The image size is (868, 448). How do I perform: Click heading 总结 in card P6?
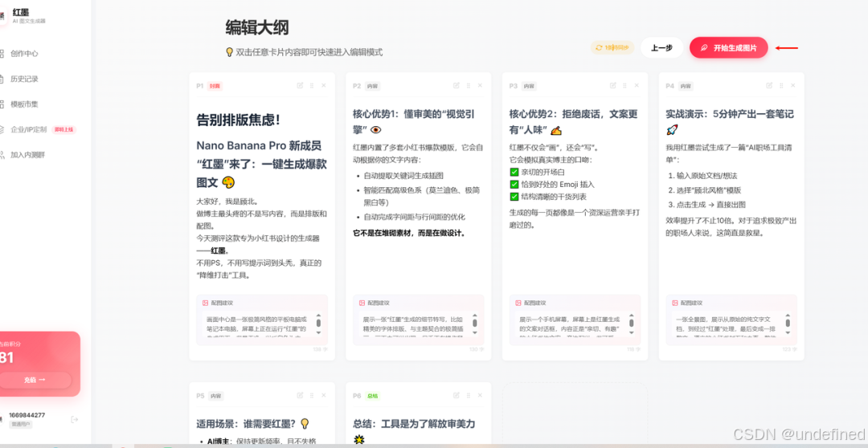coord(414,430)
